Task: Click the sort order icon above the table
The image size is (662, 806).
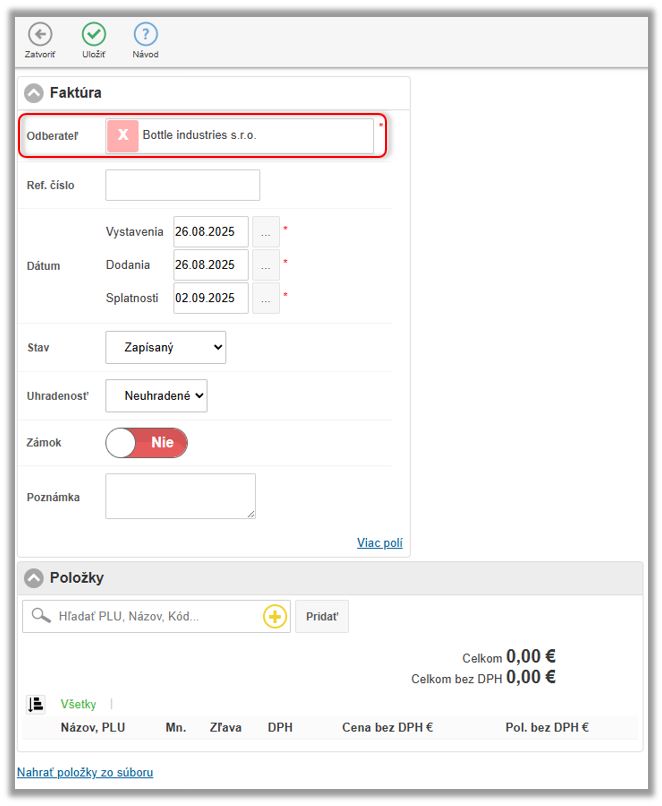Action: pos(36,704)
